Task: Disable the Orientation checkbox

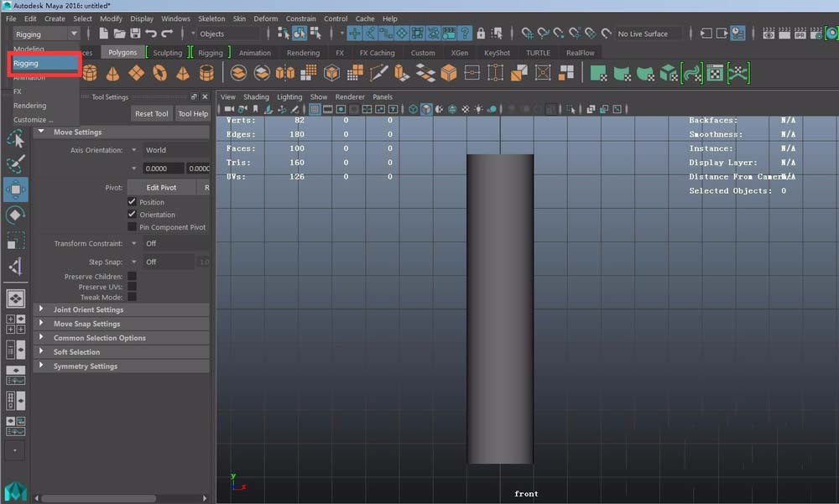Action: coord(132,215)
